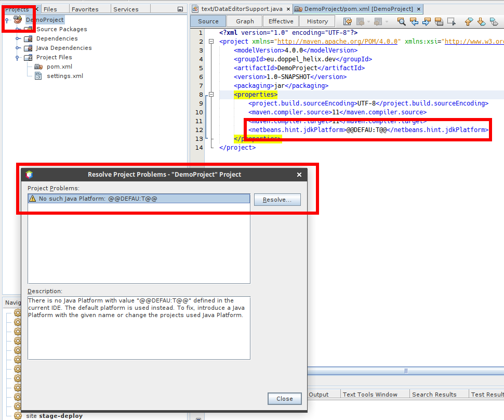Expand the Java Dependencies node

[18, 48]
